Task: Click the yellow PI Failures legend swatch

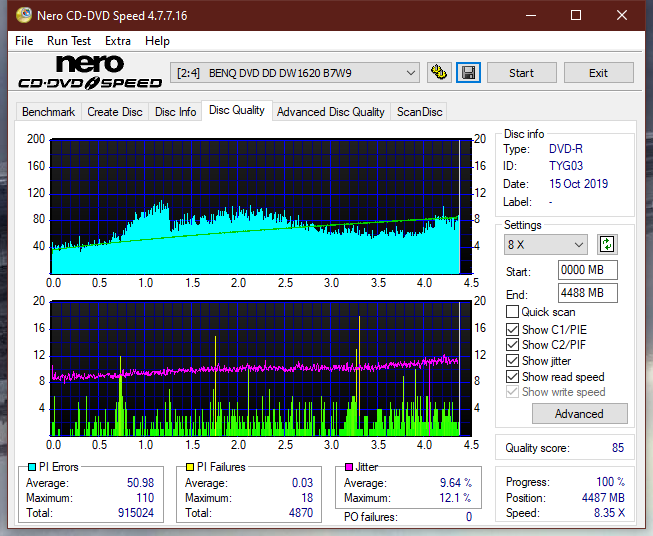Action: pyautogui.click(x=190, y=467)
